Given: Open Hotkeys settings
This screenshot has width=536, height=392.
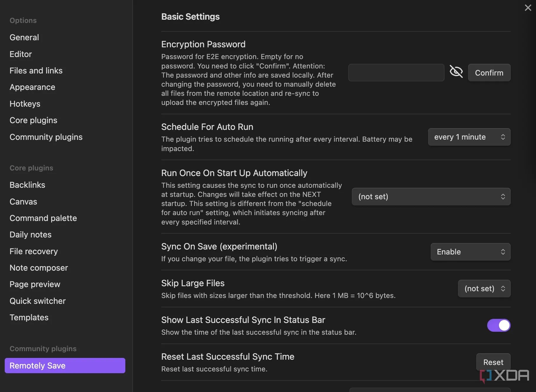Looking at the screenshot, I should tap(25, 104).
